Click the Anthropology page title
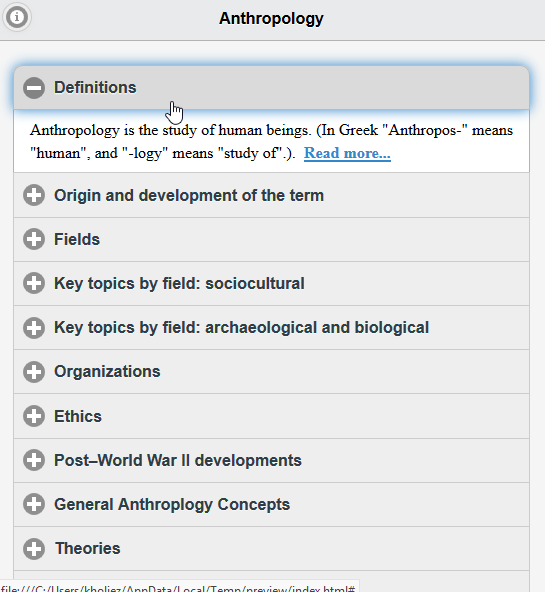This screenshot has height=592, width=545. click(x=271, y=18)
